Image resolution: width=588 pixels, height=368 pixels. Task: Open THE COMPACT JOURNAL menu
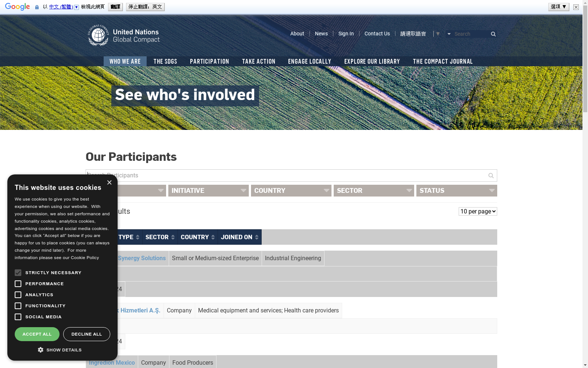[443, 61]
